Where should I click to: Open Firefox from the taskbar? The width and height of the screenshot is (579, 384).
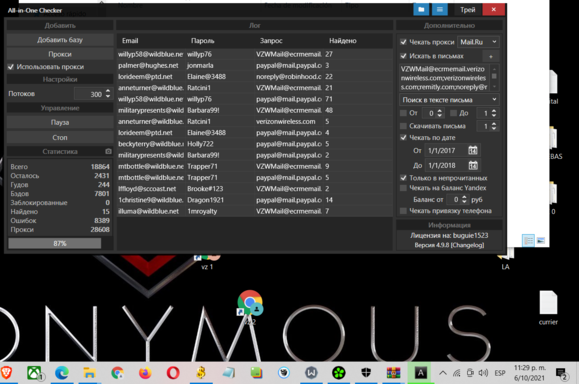145,373
